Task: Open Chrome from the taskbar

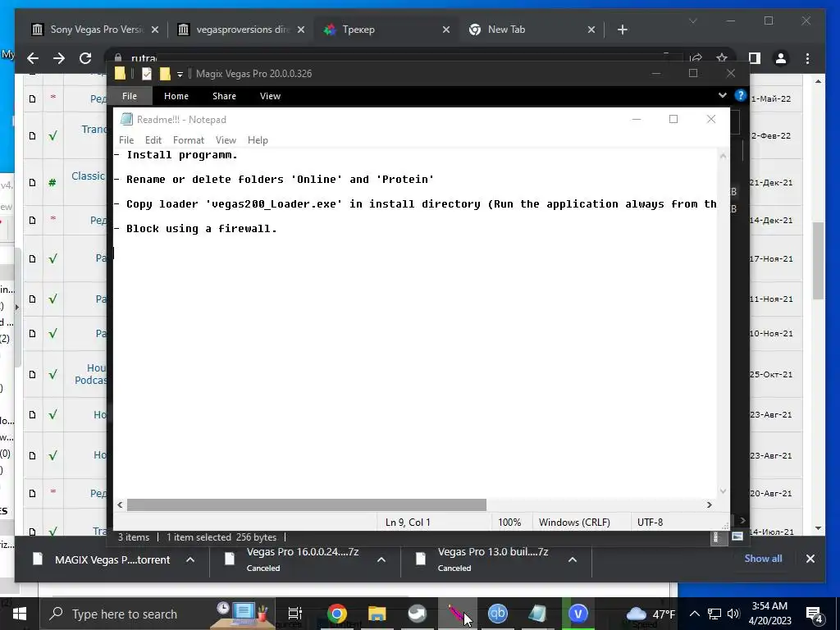Action: coord(337,614)
